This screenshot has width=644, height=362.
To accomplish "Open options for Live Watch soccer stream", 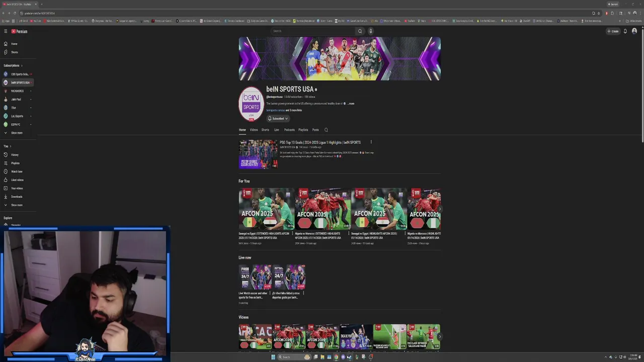I will [x=269, y=293].
